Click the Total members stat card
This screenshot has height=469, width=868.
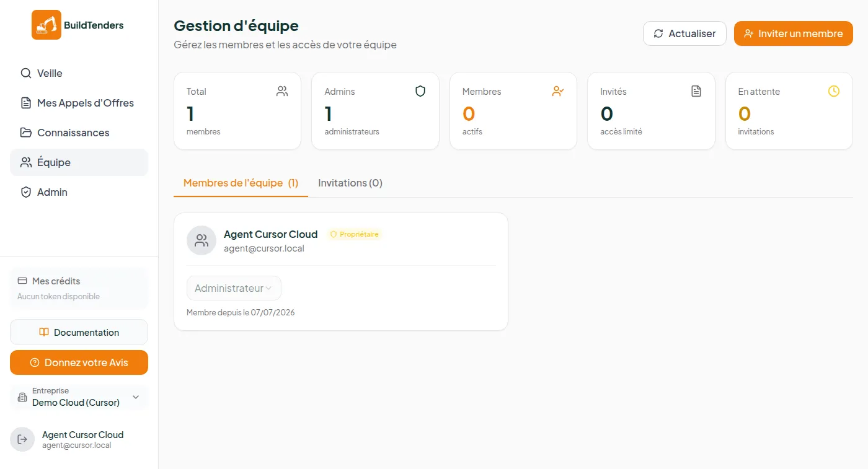237,111
